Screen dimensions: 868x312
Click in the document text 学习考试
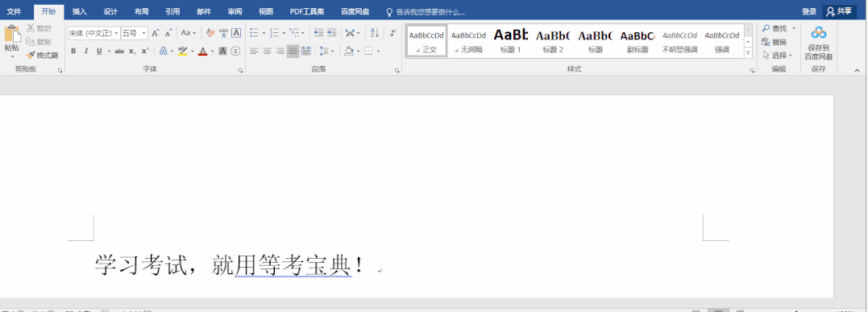(x=142, y=265)
